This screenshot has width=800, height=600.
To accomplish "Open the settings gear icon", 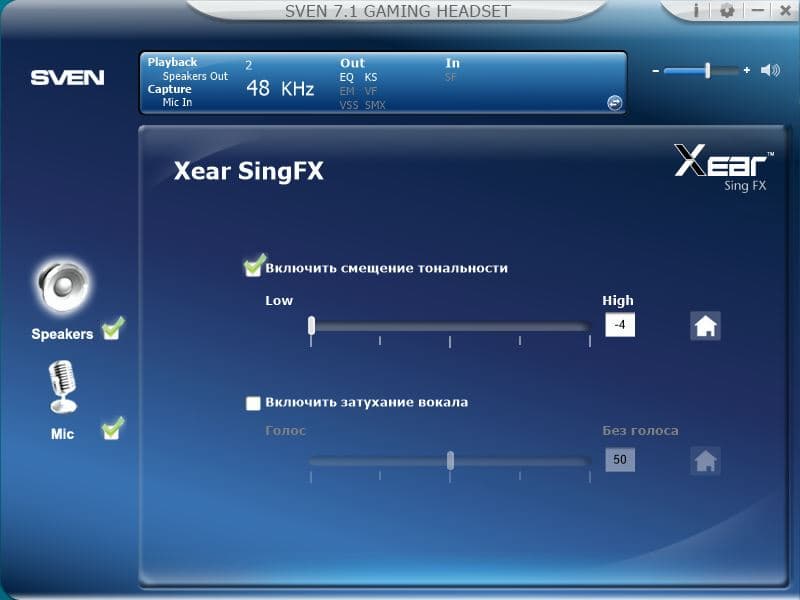I will (727, 10).
